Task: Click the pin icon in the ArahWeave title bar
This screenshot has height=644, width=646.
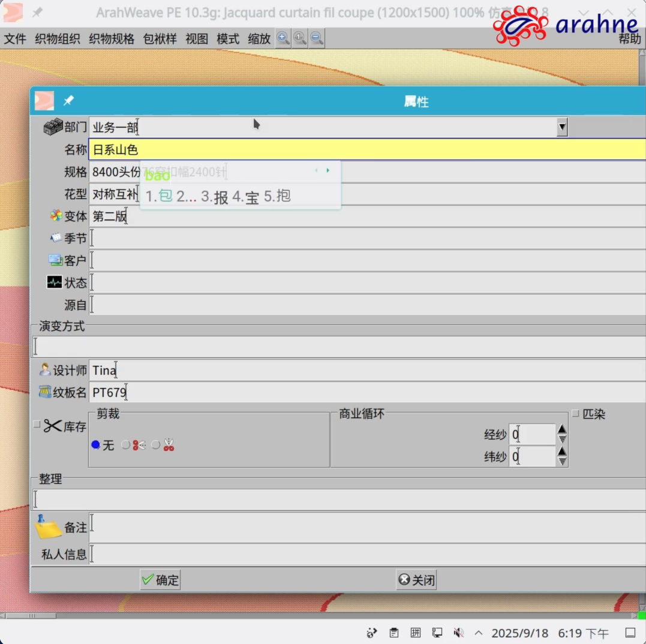Action: (38, 13)
